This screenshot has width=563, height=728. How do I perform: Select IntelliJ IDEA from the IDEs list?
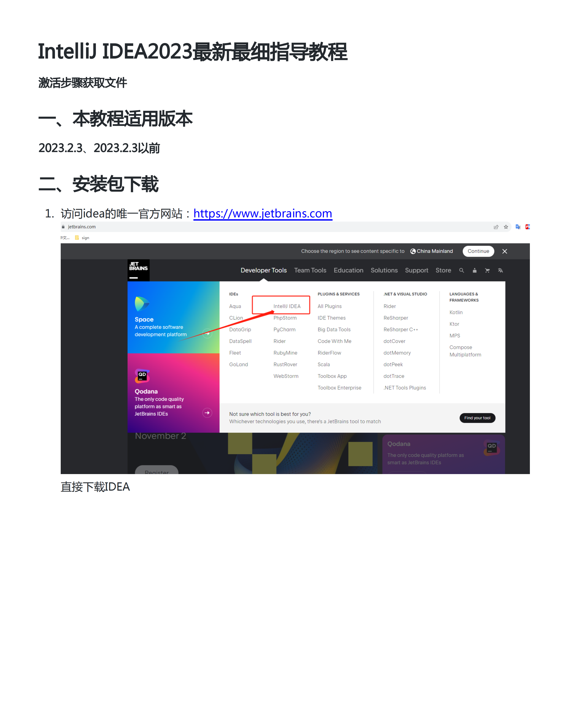click(x=287, y=306)
